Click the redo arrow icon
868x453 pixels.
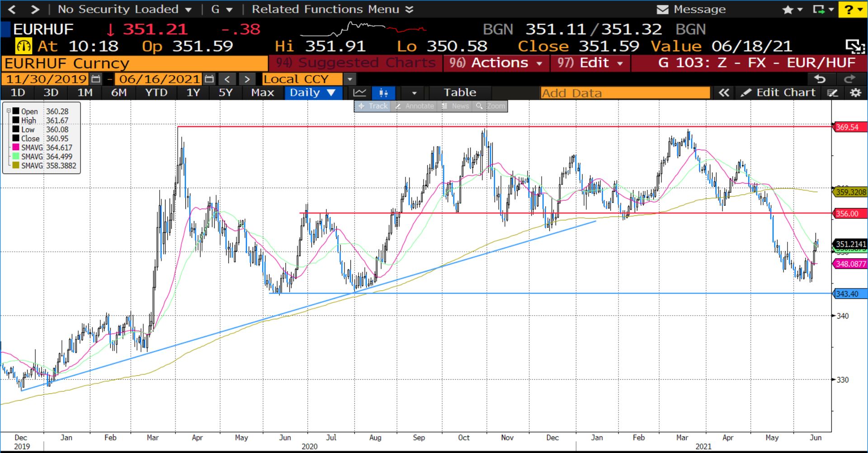pos(850,79)
